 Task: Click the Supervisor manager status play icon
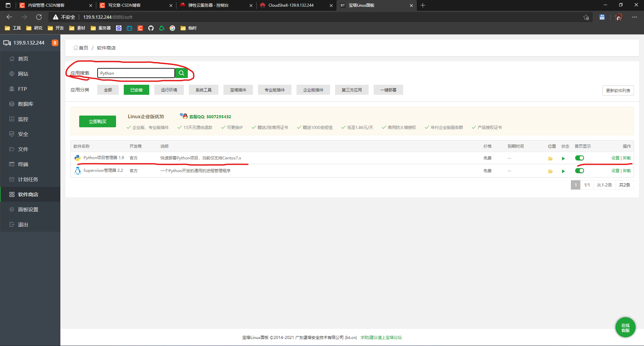563,171
